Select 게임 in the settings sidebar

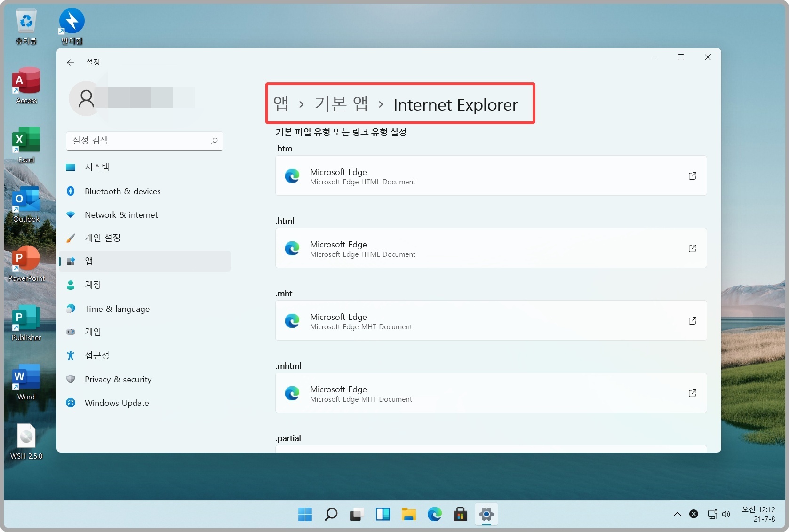click(145, 332)
